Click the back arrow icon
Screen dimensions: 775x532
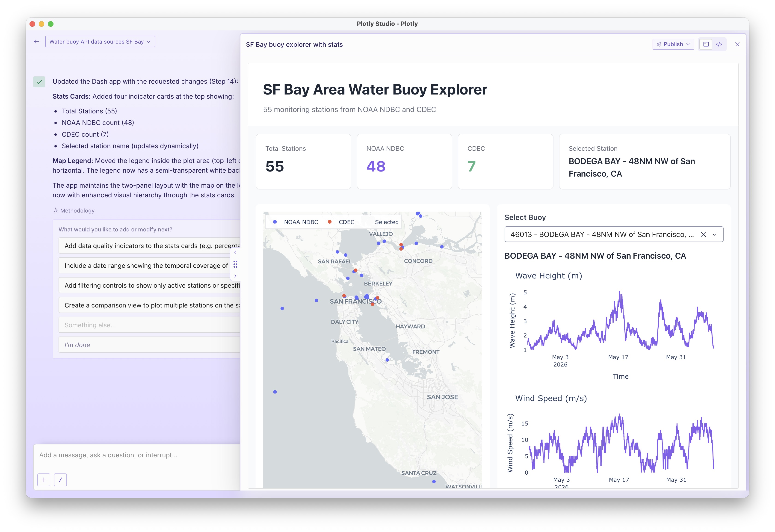pyautogui.click(x=36, y=42)
